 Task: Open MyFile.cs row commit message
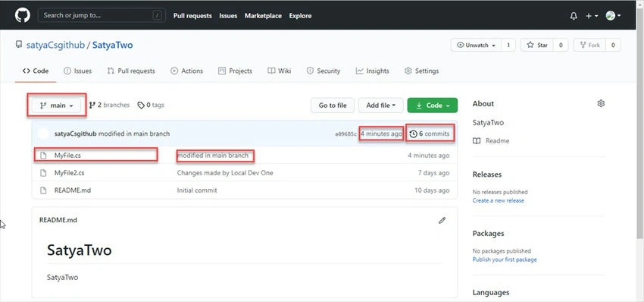click(x=213, y=156)
